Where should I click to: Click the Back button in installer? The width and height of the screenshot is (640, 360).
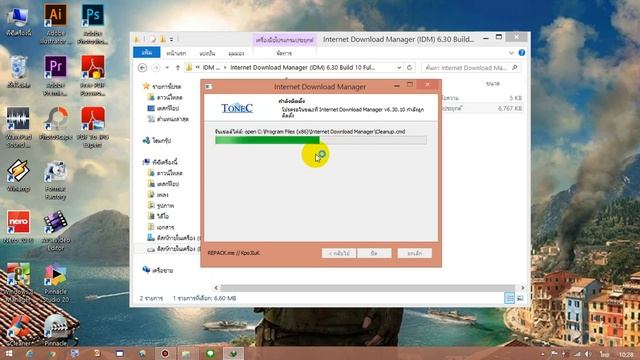pyautogui.click(x=339, y=253)
